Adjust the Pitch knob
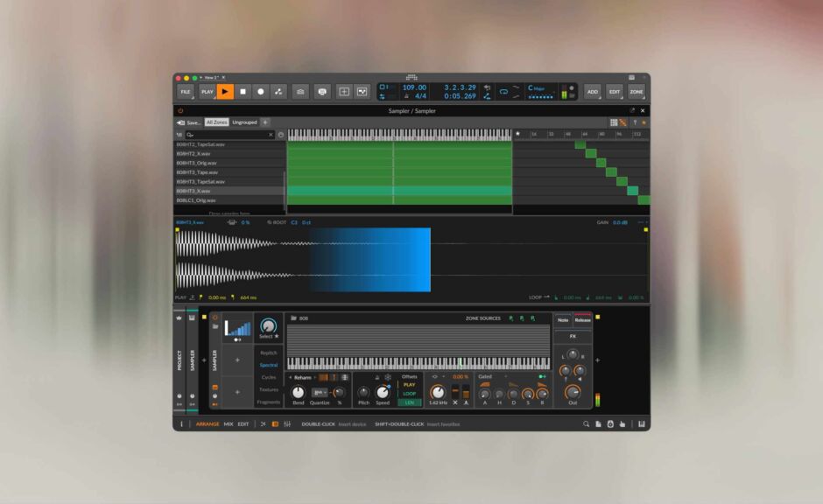This screenshot has height=504, width=823. click(363, 392)
